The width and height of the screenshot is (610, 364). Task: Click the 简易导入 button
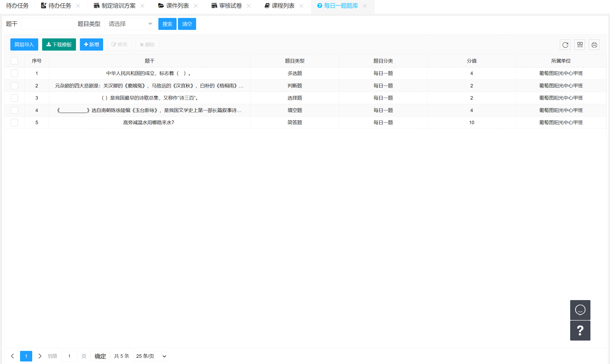(x=24, y=44)
